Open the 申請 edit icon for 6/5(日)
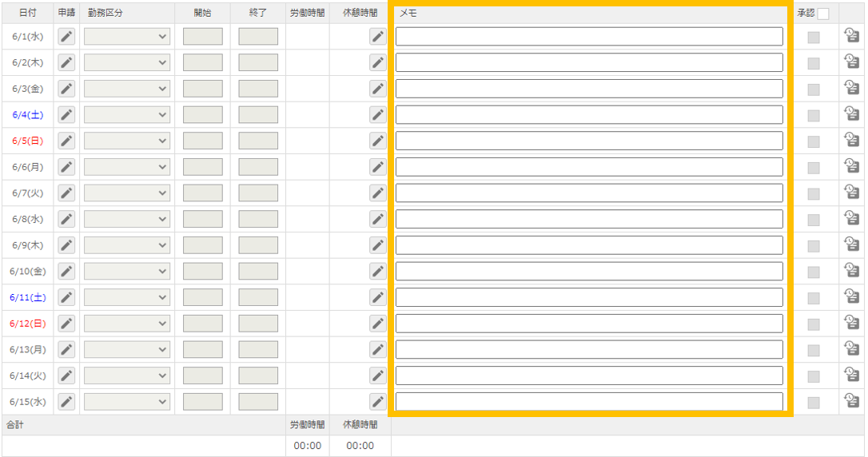Image resolution: width=868 pixels, height=457 pixels. 67,141
